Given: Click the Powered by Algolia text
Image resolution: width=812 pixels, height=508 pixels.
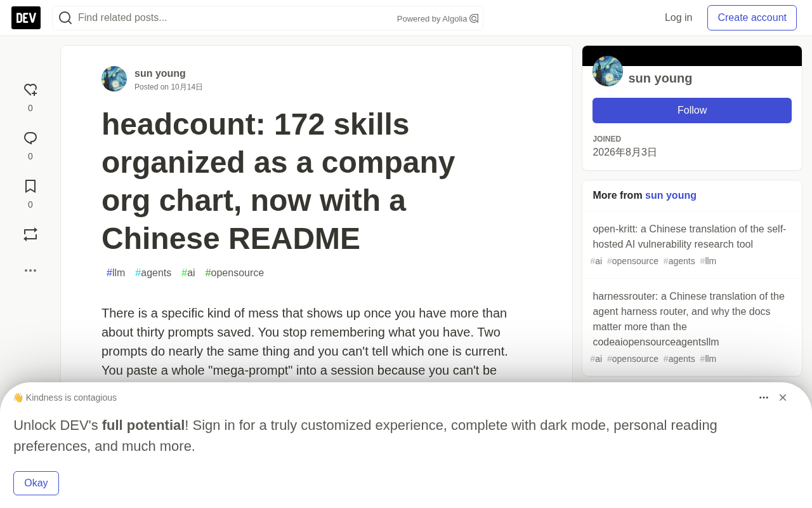Looking at the screenshot, I should pyautogui.click(x=432, y=19).
